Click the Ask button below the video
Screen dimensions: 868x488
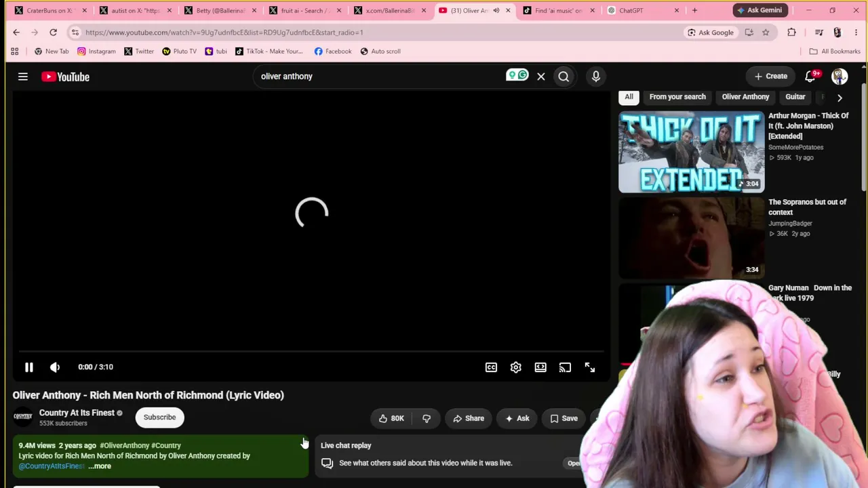click(x=517, y=418)
